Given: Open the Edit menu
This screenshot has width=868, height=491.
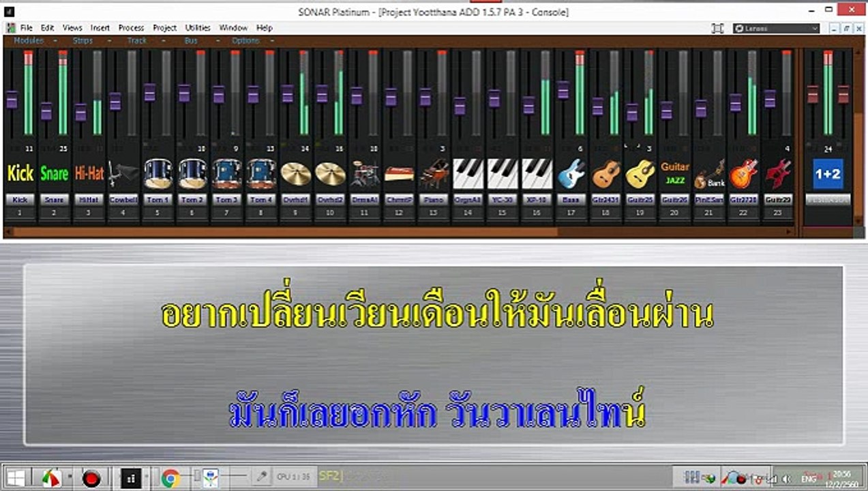Looking at the screenshot, I should (x=47, y=28).
